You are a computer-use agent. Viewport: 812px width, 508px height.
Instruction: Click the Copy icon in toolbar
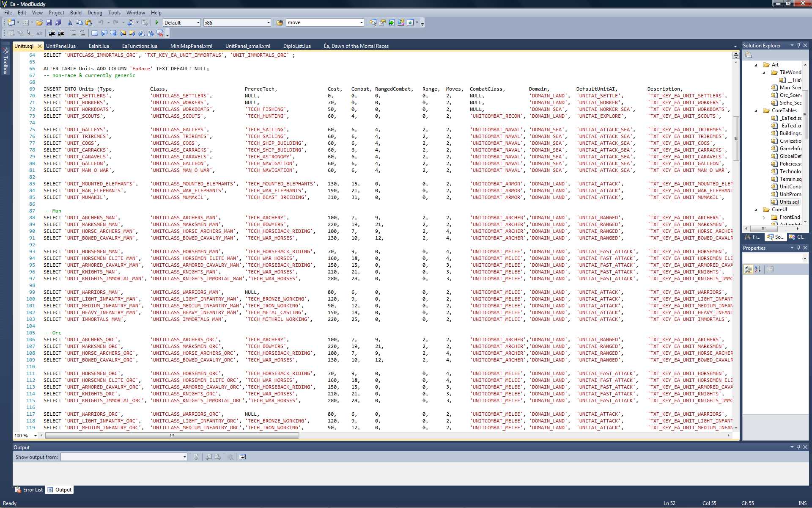79,22
